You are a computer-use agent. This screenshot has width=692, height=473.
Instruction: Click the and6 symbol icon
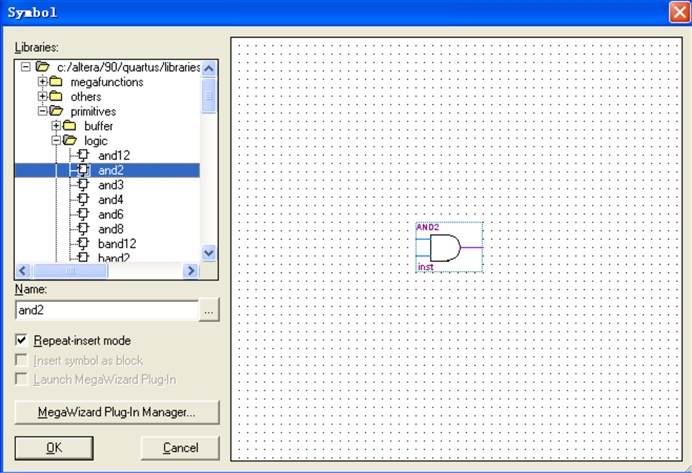point(83,214)
